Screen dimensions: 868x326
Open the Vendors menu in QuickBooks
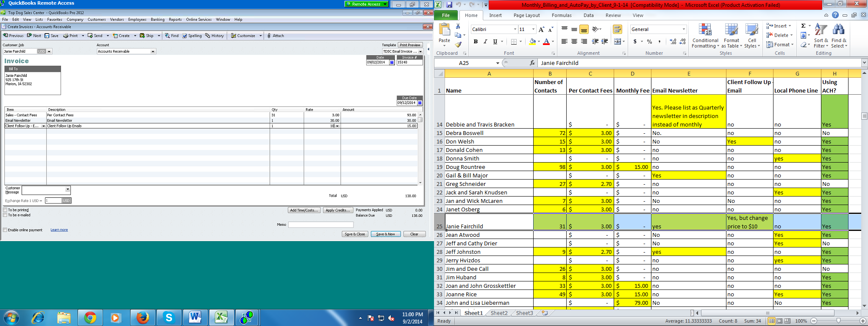(117, 20)
